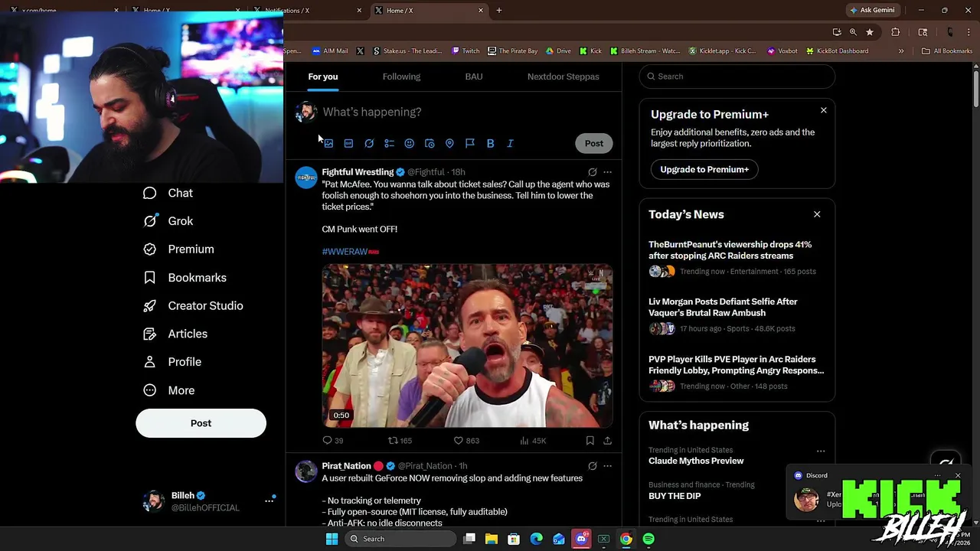The width and height of the screenshot is (980, 551).
Task: Toggle bold formatting in composer
Action: (x=490, y=143)
